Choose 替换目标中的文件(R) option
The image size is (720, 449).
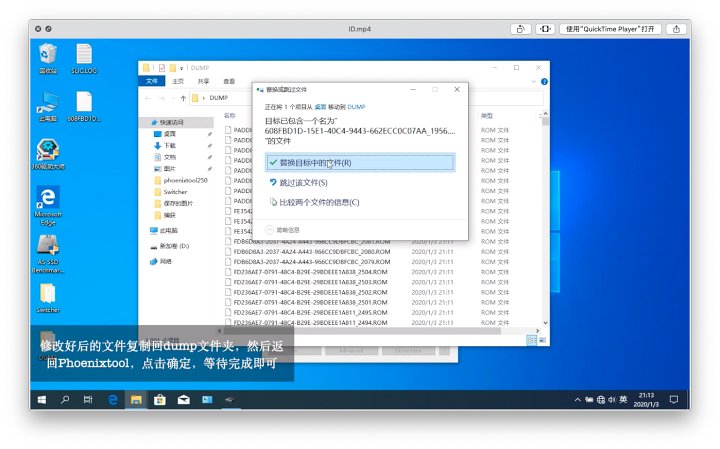(x=314, y=162)
